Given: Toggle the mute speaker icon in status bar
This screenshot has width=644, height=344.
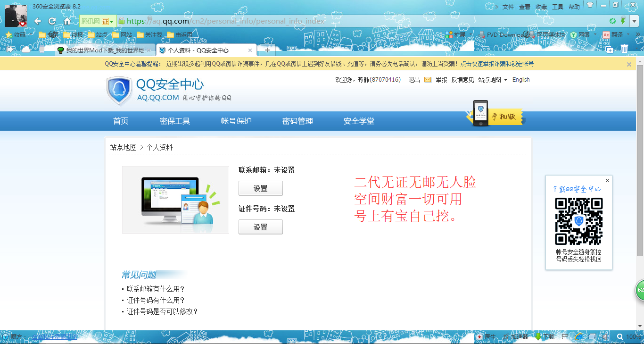Looking at the screenshot, I should click(604, 337).
